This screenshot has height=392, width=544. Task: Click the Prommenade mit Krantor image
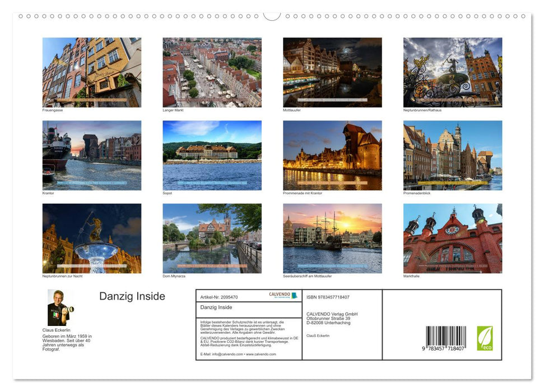(x=333, y=155)
